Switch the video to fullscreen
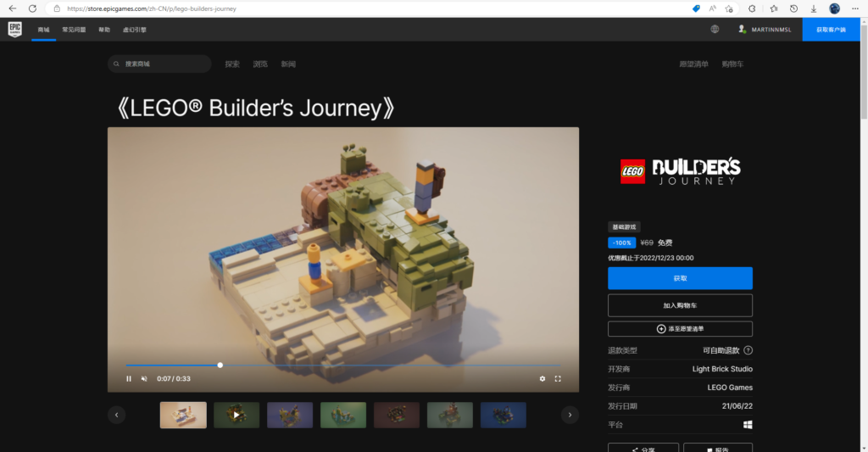This screenshot has height=452, width=868. point(558,379)
